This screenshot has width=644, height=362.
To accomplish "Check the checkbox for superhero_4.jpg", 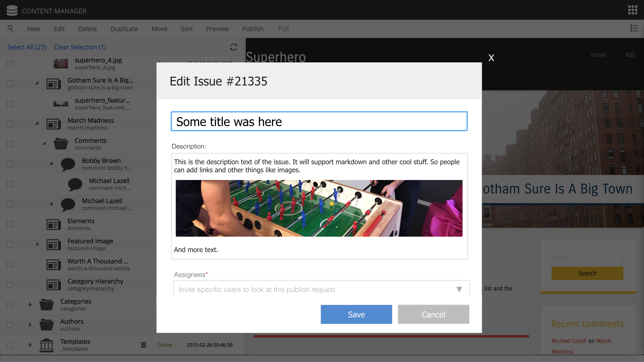I will pos(10,63).
